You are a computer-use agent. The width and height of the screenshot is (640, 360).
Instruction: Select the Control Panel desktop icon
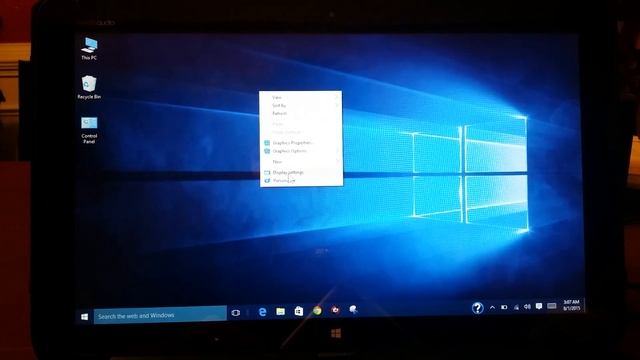[x=89, y=130]
